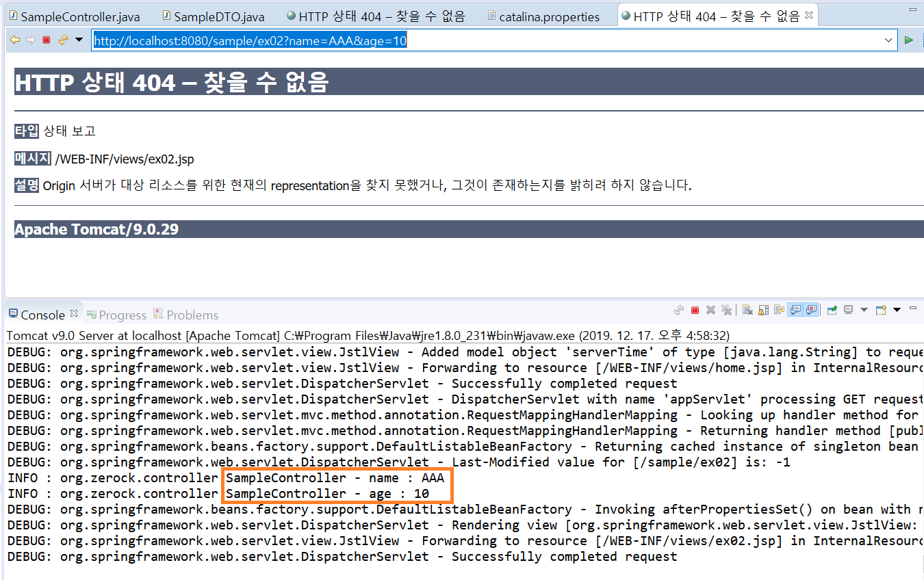Open the catalina.properties editor tab
This screenshot has height=580, width=924.
tap(543, 16)
